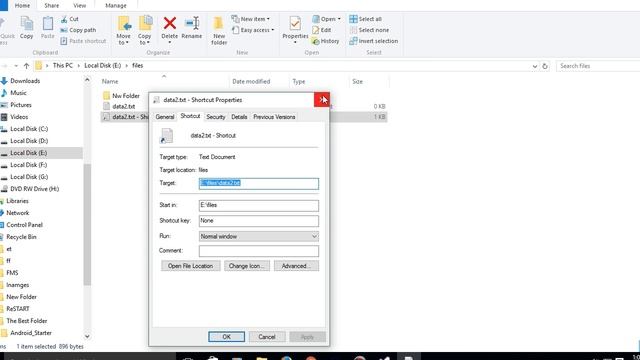Screen dimensions: 640x360
Task: Switch to the Home ribbon tab
Action: pos(22,6)
